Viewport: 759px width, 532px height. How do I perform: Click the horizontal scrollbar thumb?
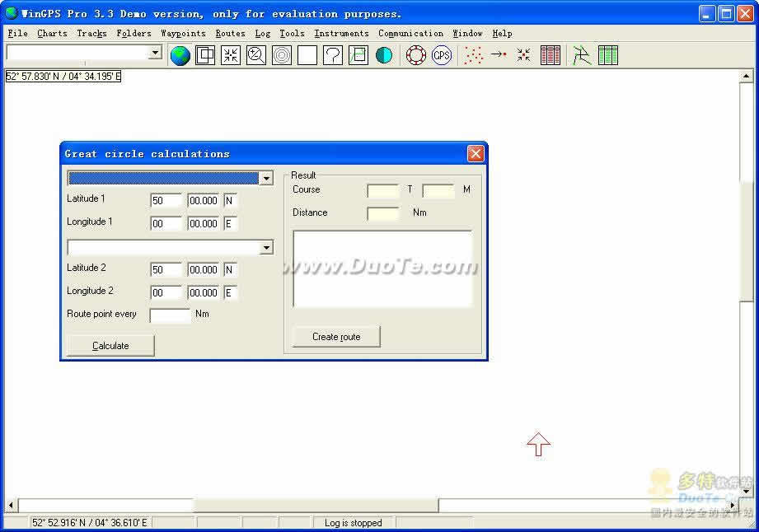pyautogui.click(x=316, y=506)
